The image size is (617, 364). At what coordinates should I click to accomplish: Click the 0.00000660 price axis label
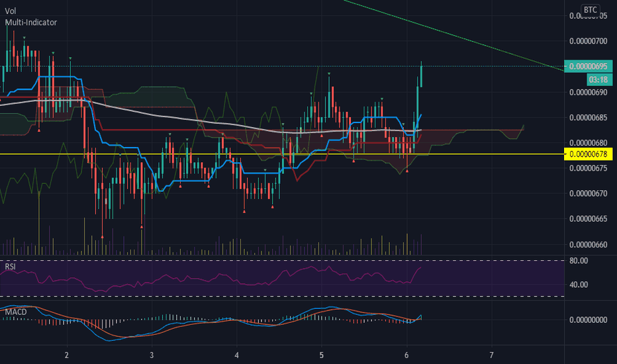pos(589,244)
